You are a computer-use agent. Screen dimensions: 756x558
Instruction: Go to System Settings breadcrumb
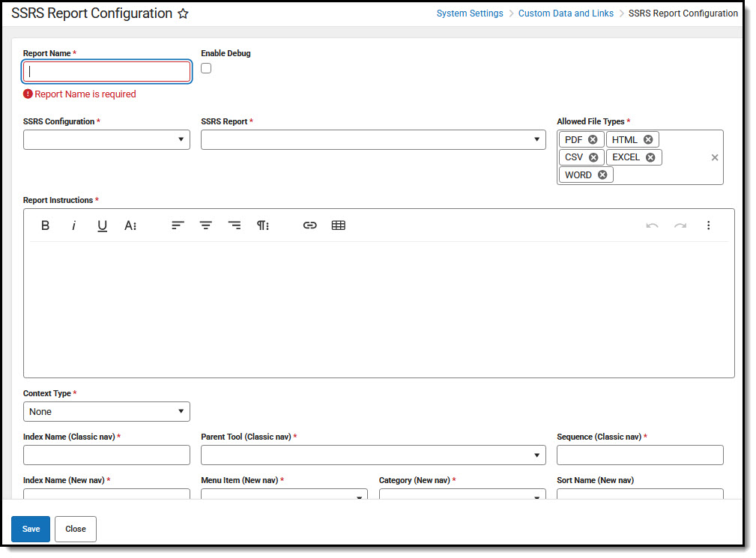(x=470, y=13)
